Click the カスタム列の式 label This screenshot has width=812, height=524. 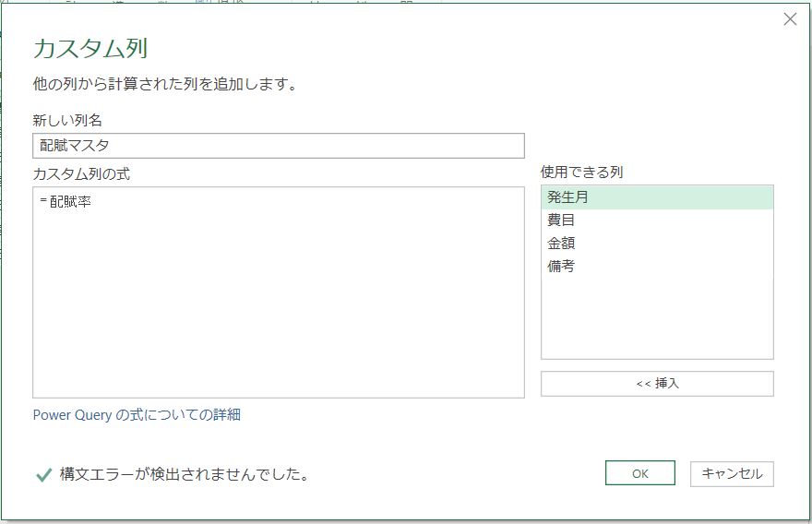point(81,173)
